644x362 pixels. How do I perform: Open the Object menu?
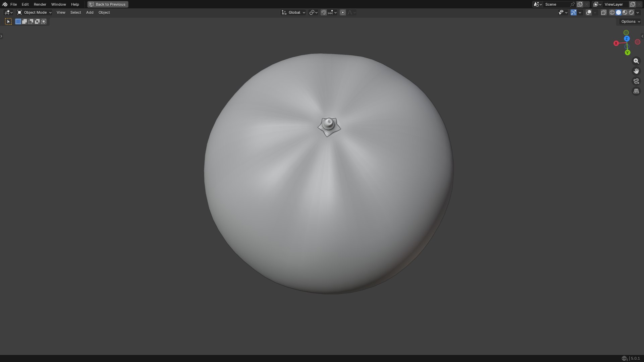[104, 12]
